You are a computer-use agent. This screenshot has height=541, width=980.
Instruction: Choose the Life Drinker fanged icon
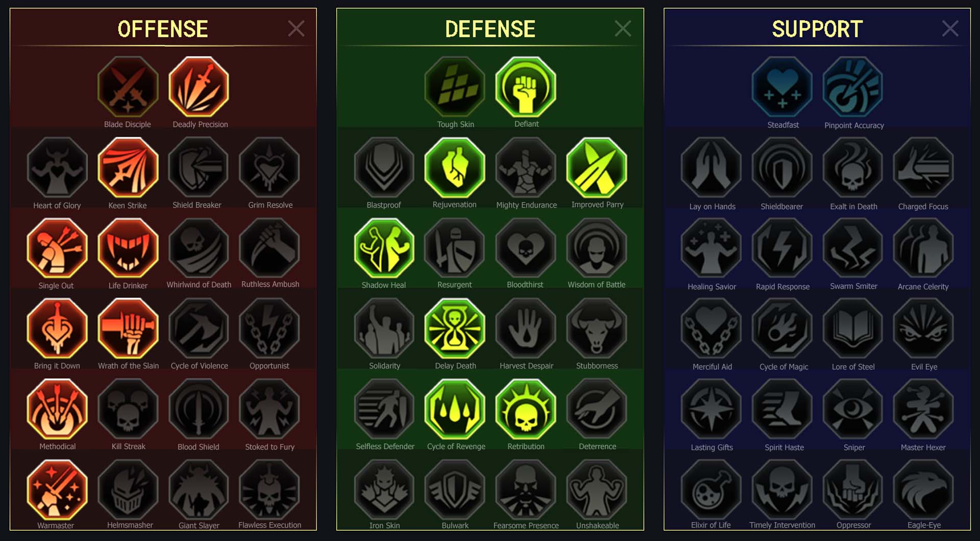pos(128,248)
